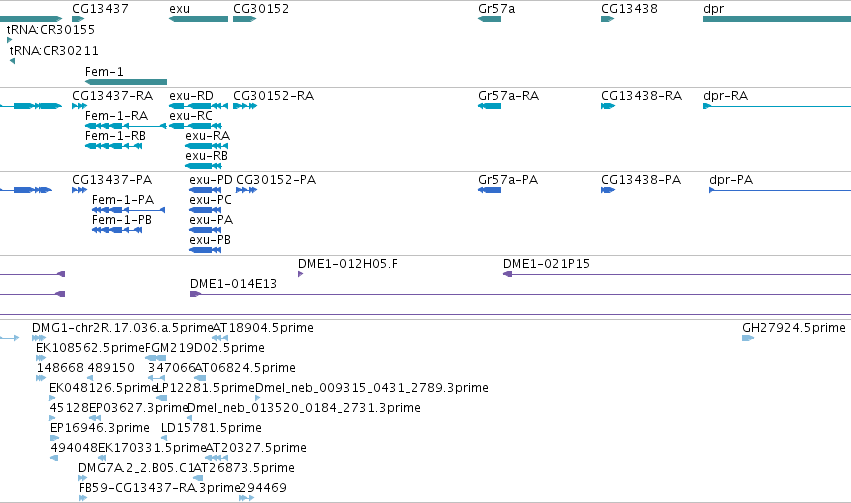Image resolution: width=851 pixels, height=503 pixels.
Task: Select EK170331.5prime EST label
Action: [x=152, y=449]
